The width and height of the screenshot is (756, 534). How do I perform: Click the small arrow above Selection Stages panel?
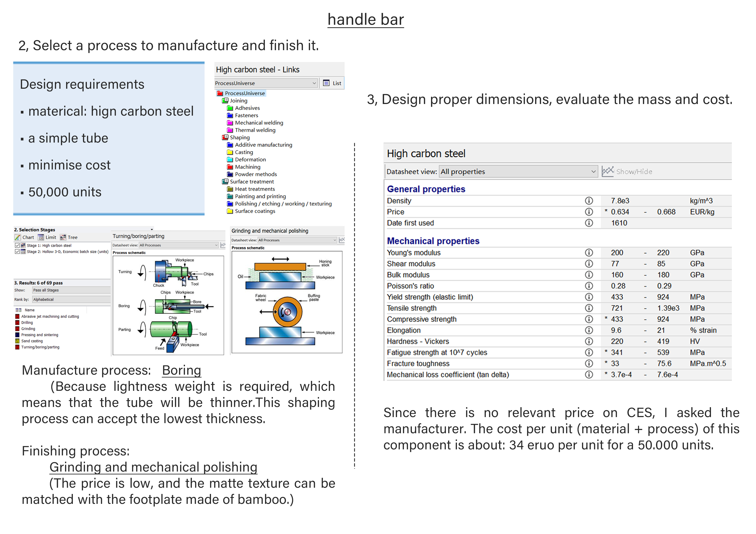(x=152, y=229)
